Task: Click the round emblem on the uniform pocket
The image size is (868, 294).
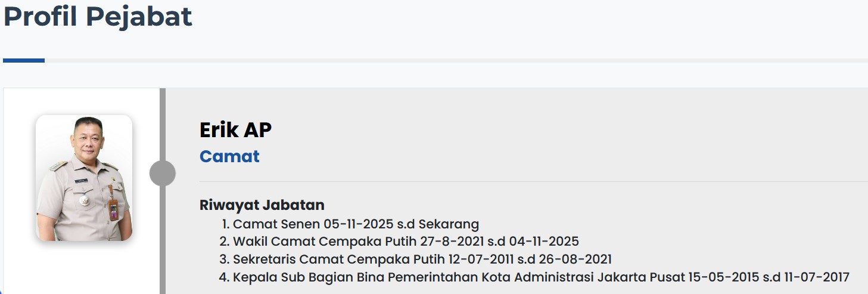Action: [x=83, y=199]
